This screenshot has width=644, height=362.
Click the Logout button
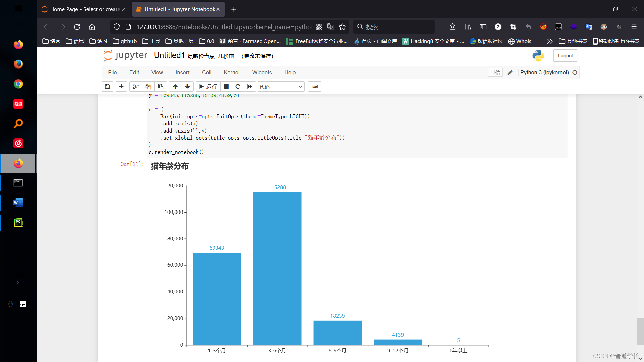(565, 55)
